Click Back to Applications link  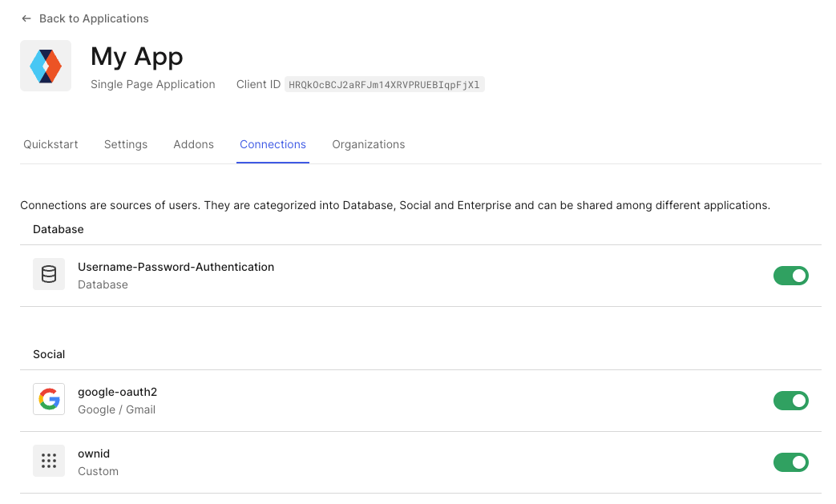pyautogui.click(x=94, y=18)
